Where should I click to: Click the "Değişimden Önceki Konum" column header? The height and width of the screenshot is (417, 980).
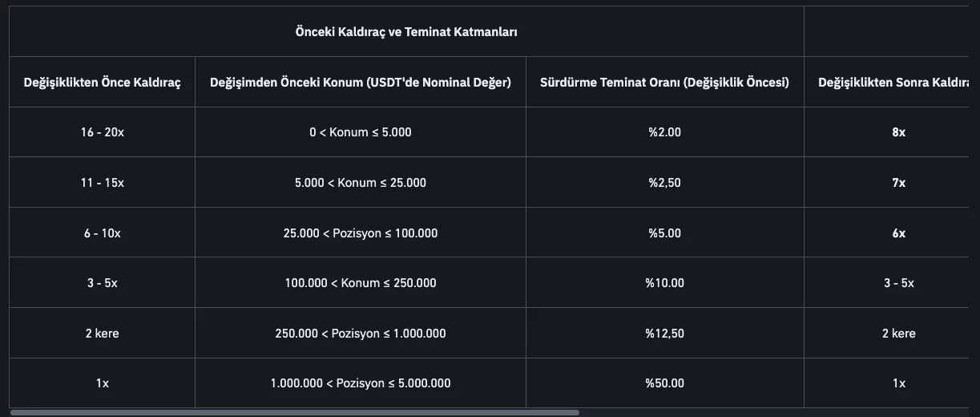pos(361,82)
